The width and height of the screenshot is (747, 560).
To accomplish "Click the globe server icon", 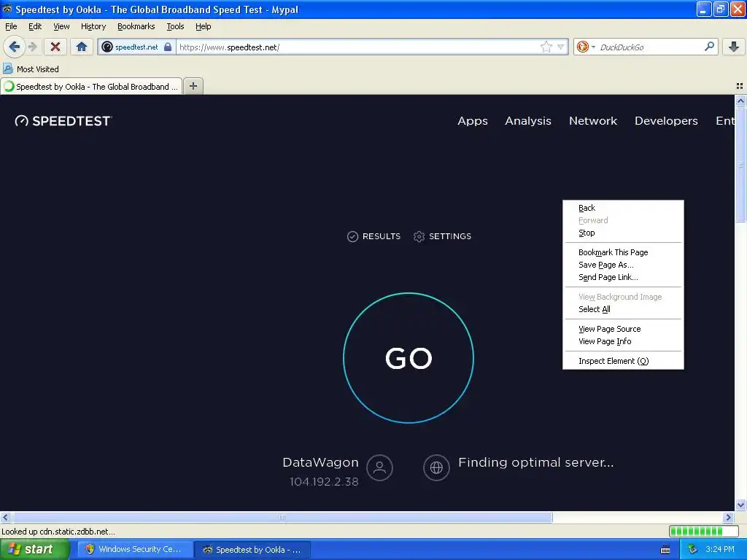I will [x=436, y=467].
